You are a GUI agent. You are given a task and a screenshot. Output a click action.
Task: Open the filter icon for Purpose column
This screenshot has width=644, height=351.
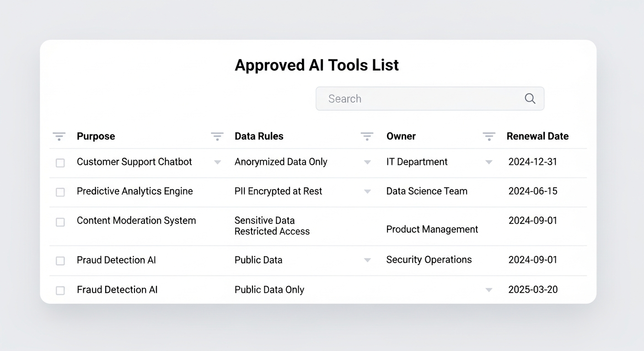pyautogui.click(x=59, y=136)
